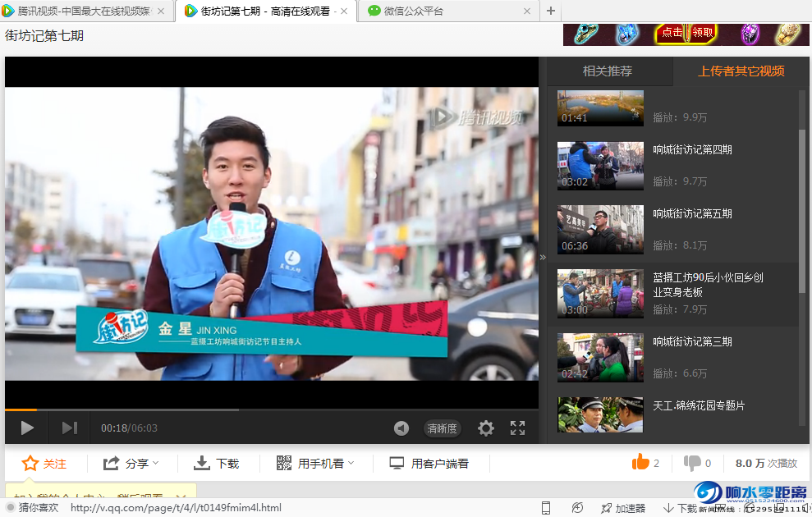Viewport: 812px width, 517px height.
Task: Open thumbnail of 06:36 video
Action: coord(600,229)
